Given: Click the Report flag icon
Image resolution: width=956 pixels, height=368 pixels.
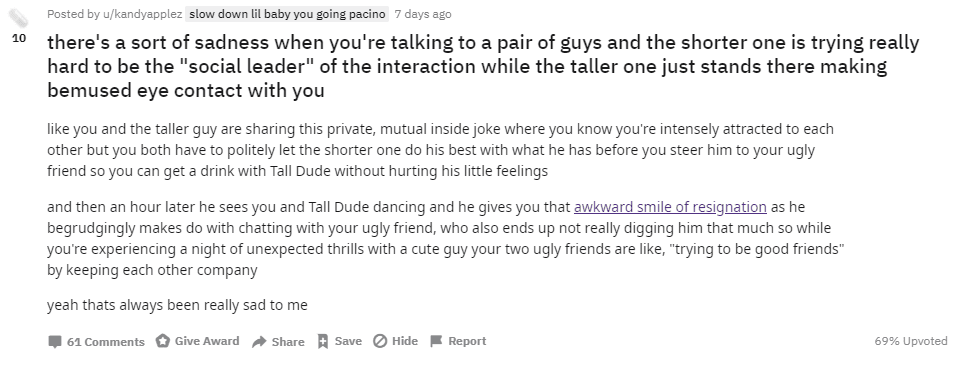Looking at the screenshot, I should (436, 341).
